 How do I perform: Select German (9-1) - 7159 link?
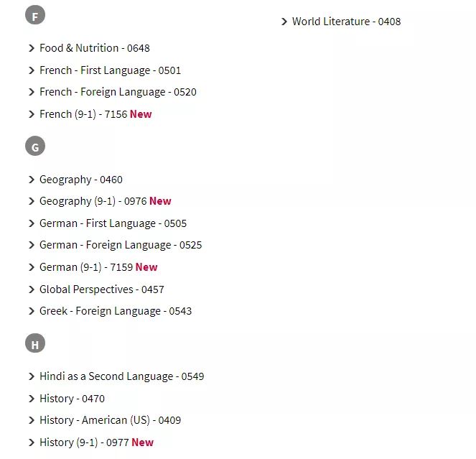98,267
